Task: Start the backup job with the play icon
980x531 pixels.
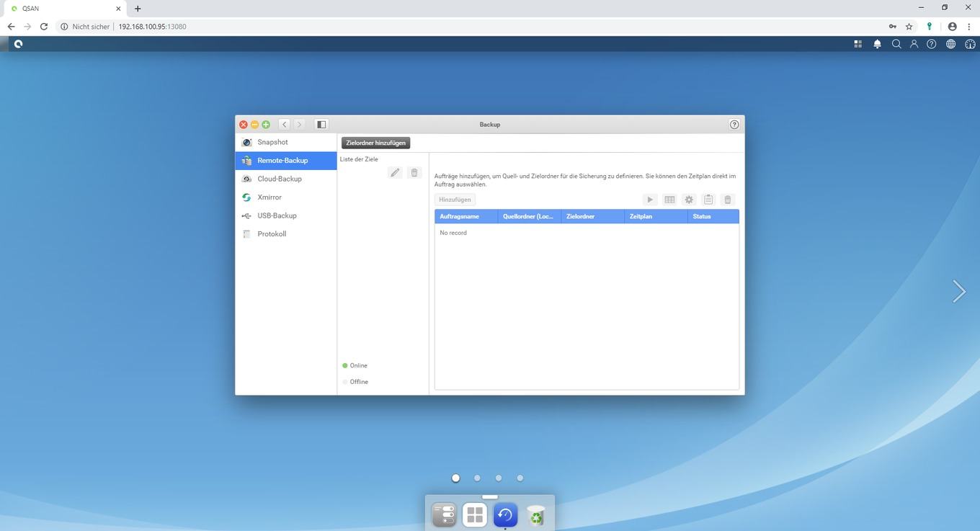Action: tap(650, 200)
